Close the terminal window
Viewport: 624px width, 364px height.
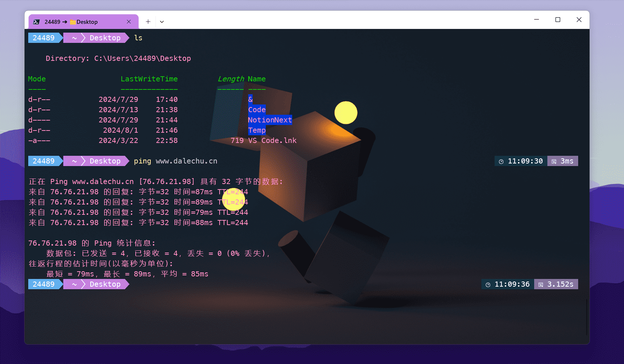click(579, 19)
